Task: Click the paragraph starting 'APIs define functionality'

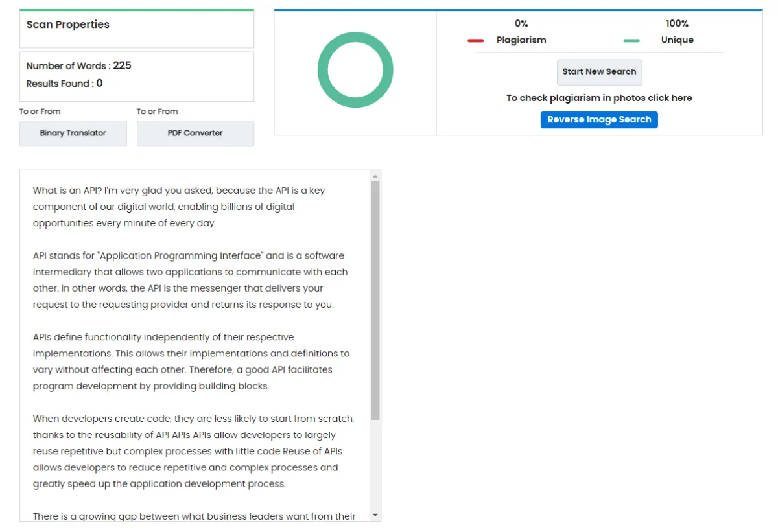Action: pos(191,362)
